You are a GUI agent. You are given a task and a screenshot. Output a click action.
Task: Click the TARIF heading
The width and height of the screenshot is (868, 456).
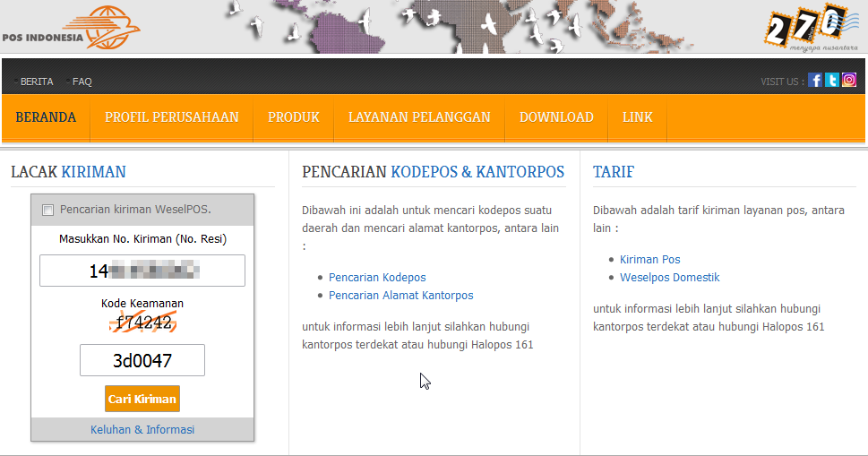pos(614,172)
